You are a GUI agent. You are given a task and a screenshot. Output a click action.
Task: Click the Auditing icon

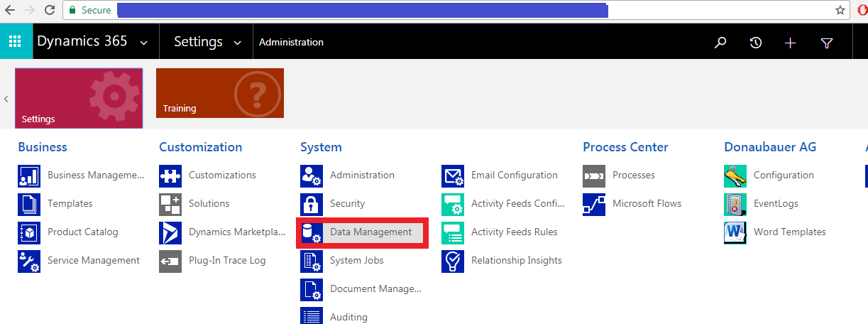[312, 315]
